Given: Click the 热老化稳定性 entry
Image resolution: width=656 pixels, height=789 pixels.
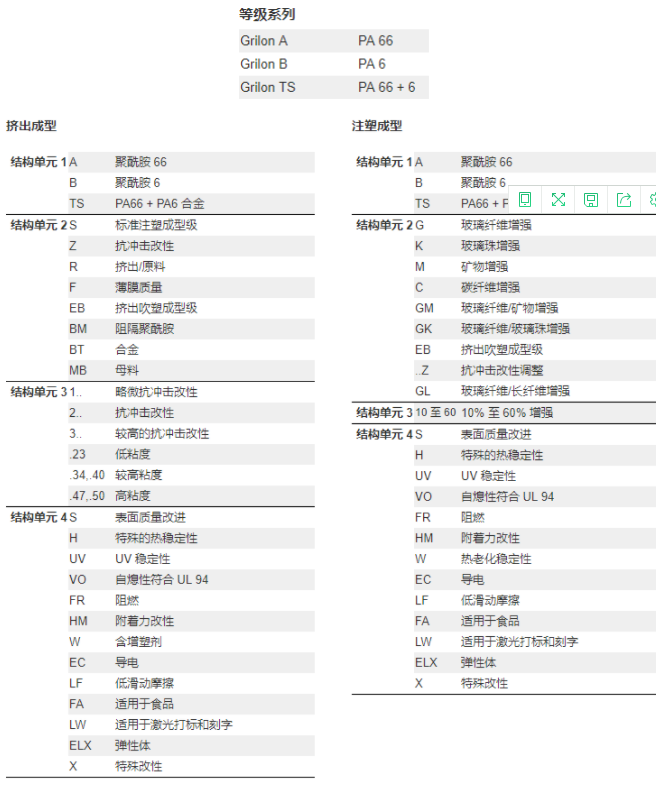Looking at the screenshot, I should click(496, 559).
